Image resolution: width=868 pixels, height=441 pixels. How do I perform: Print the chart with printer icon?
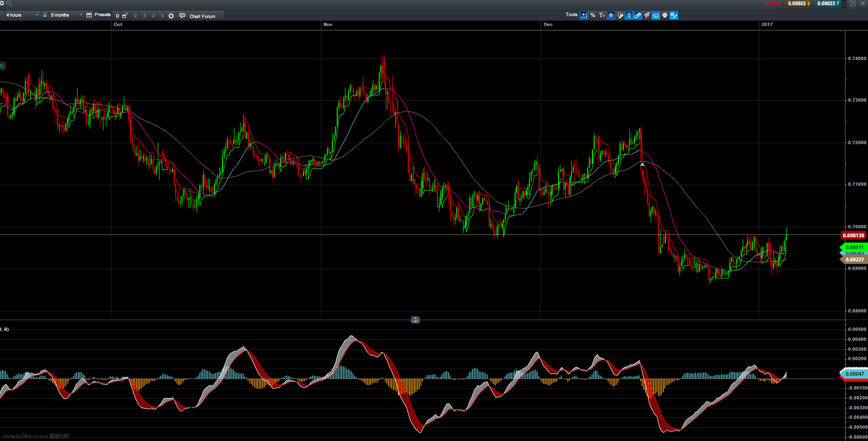665,15
